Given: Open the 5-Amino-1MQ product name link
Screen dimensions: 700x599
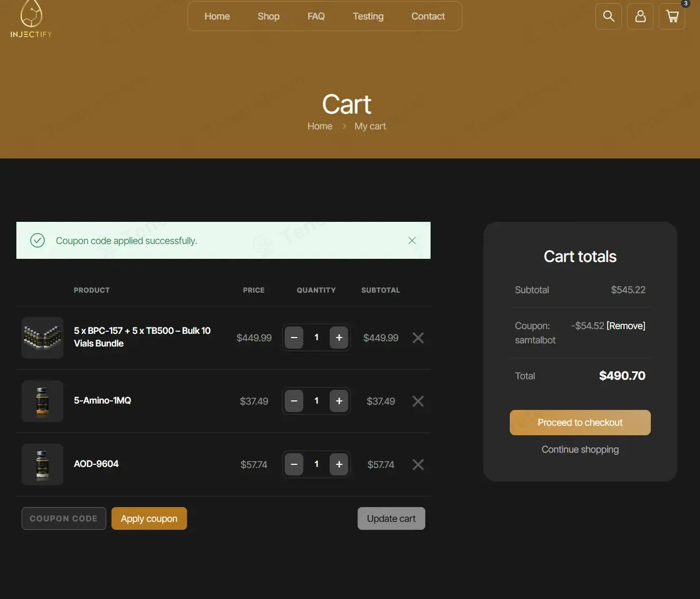Looking at the screenshot, I should 102,400.
